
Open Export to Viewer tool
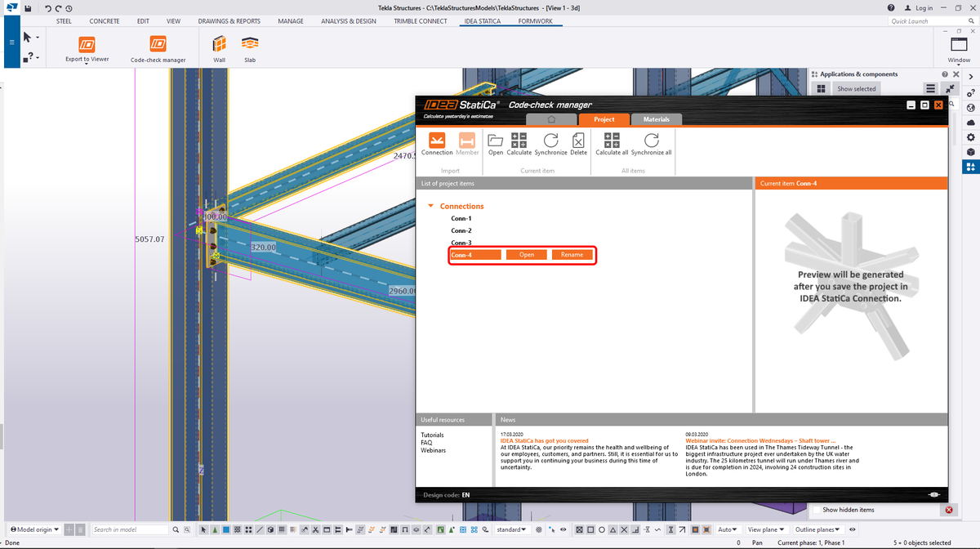[x=86, y=47]
